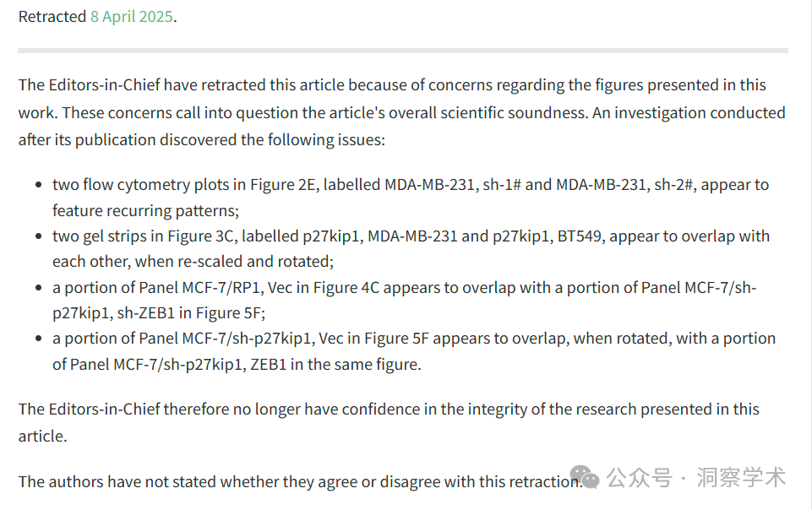Click the sentence "The Editors-in-Chief therefore no longer"
The width and height of the screenshot is (812, 510).
(389, 422)
